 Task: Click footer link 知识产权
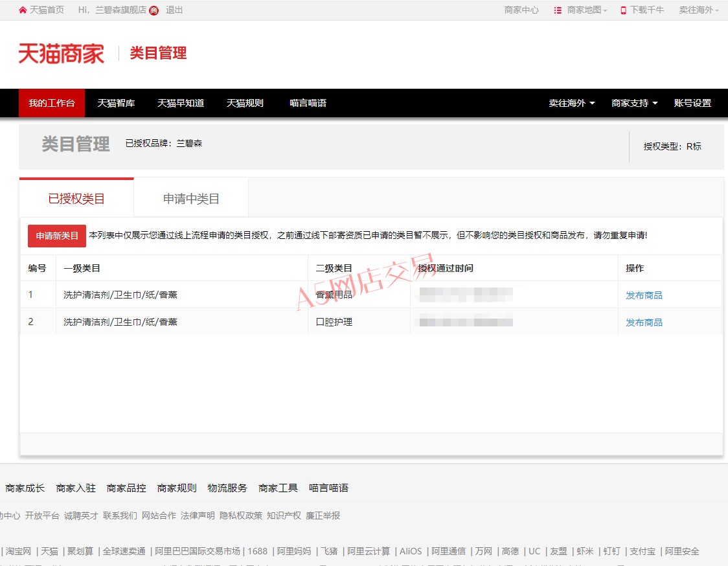pos(284,515)
